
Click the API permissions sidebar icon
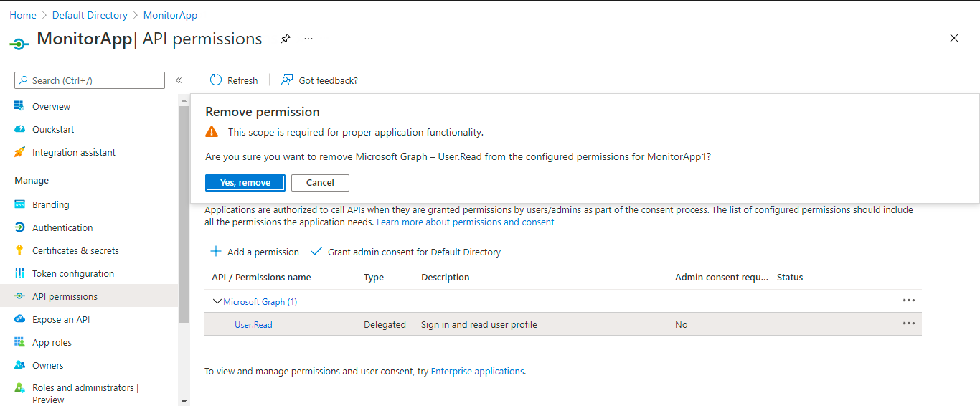[19, 296]
